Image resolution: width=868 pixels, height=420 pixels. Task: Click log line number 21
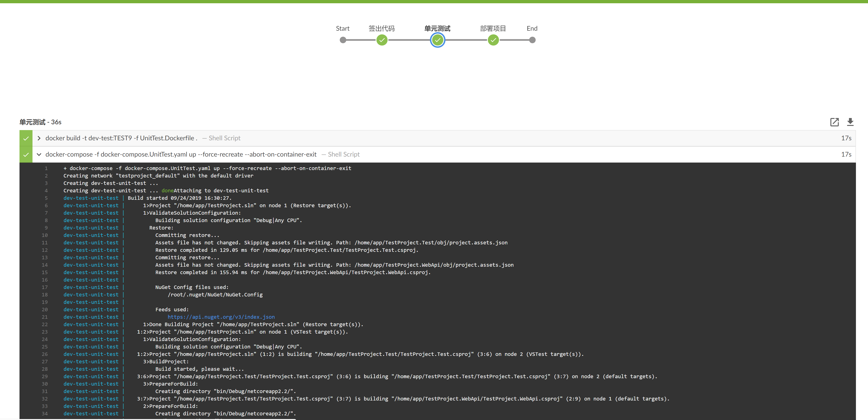tap(45, 317)
